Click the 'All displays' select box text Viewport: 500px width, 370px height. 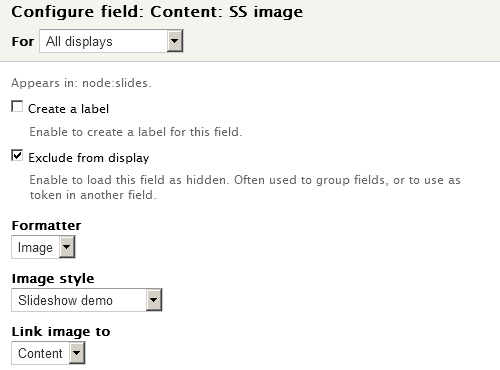coord(79,41)
